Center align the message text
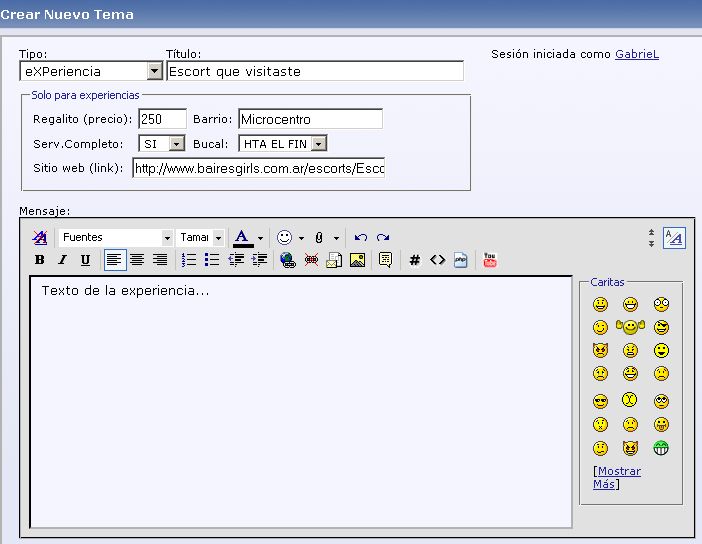This screenshot has height=544, width=702. tap(137, 260)
